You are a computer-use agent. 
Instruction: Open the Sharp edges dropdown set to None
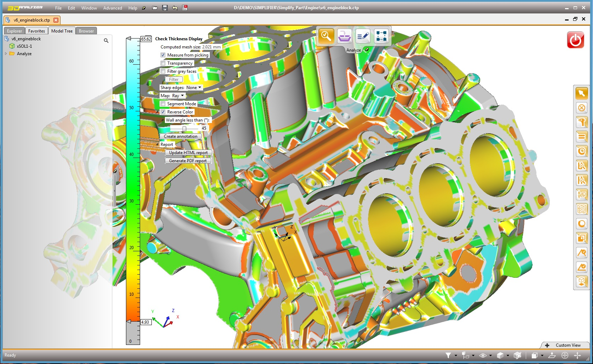[x=193, y=87]
